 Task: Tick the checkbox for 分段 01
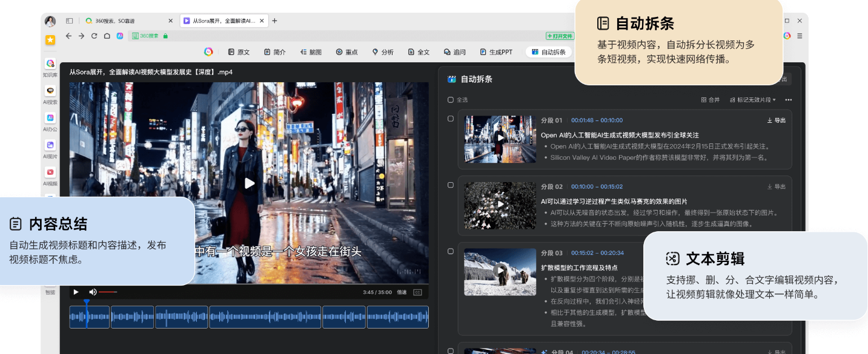[x=450, y=119]
